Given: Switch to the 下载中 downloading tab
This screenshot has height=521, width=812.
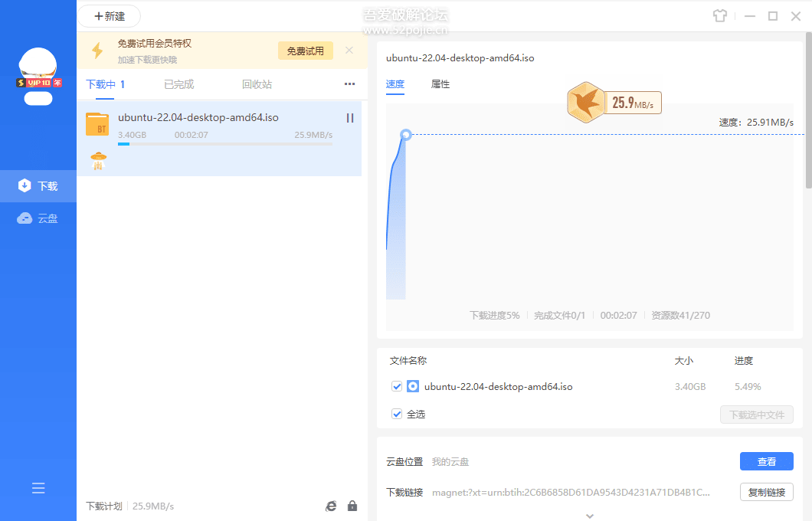Looking at the screenshot, I should [x=105, y=84].
